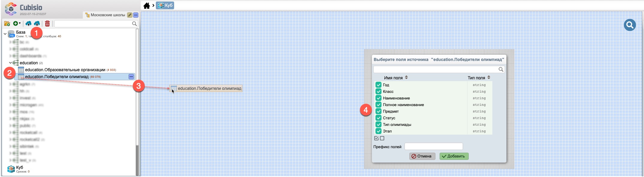Screen dimensions: 644x177
Task: Uncheck the Год field checkbox
Action: click(378, 85)
